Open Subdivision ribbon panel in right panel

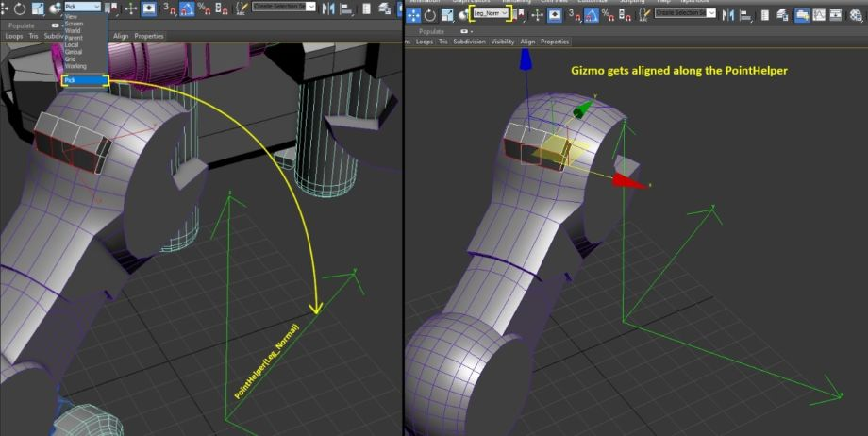pyautogui.click(x=470, y=42)
